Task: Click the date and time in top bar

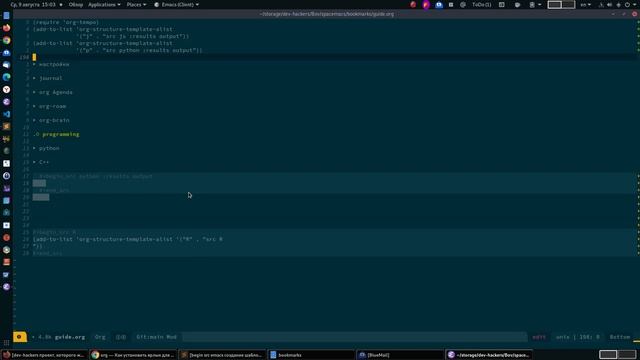Action: click(33, 4)
